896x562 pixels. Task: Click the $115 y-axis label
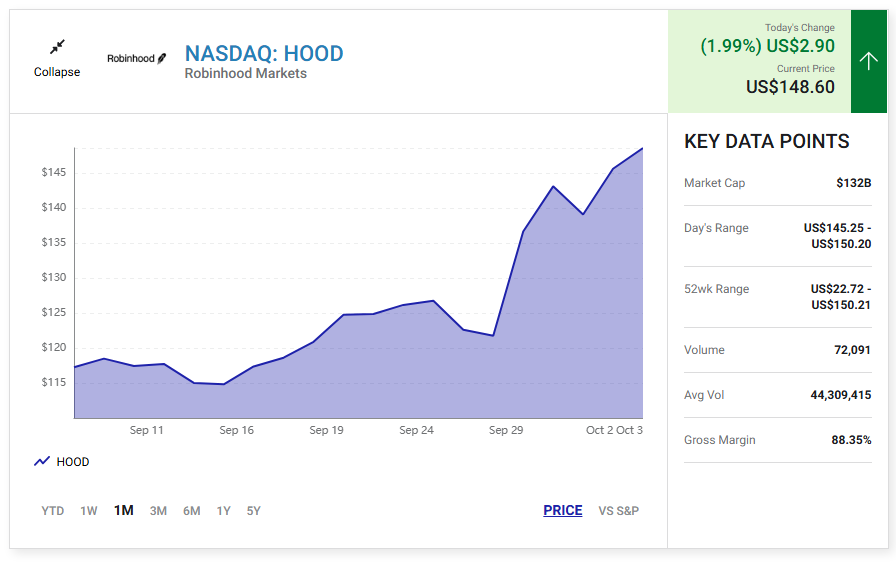(x=54, y=382)
